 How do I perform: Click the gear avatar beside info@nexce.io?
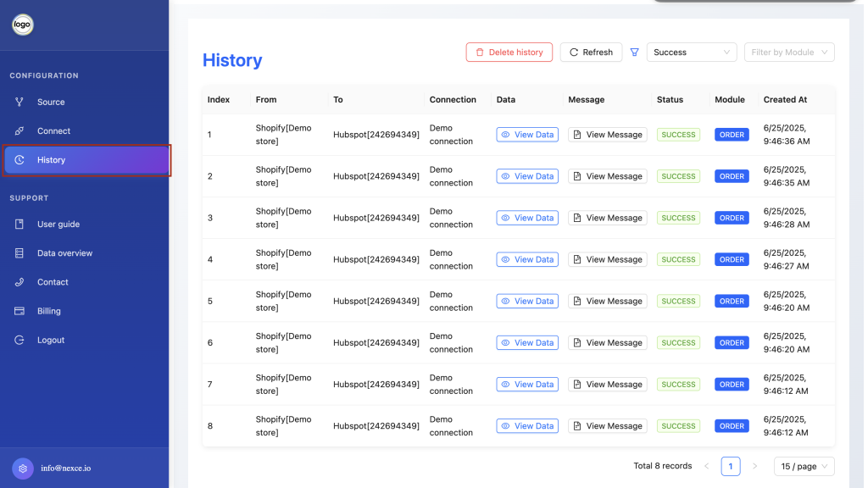click(23, 469)
